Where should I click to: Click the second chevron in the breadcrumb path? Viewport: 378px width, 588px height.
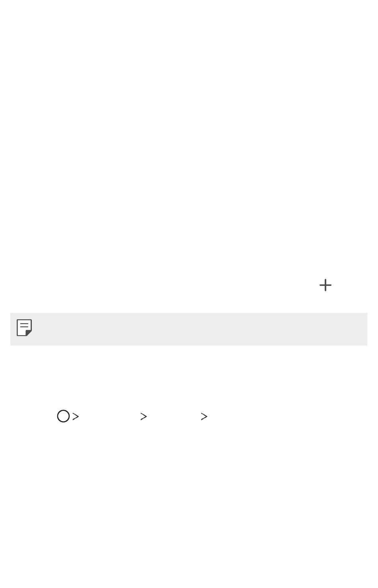(x=144, y=416)
